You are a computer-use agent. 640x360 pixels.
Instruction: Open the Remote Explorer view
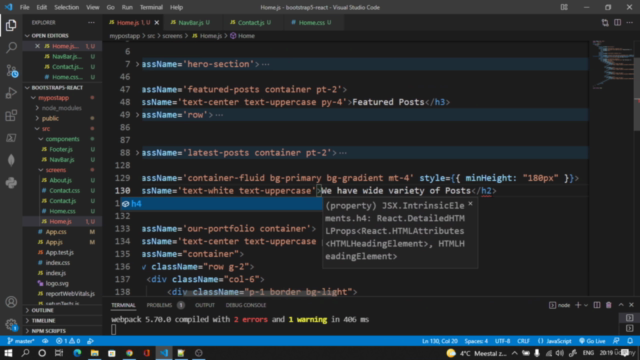(11, 138)
